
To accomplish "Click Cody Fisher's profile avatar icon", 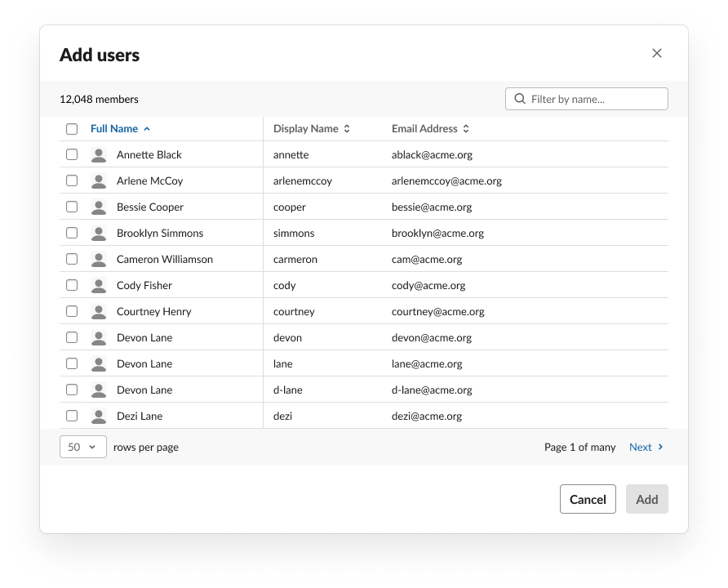I will pyautogui.click(x=99, y=286).
